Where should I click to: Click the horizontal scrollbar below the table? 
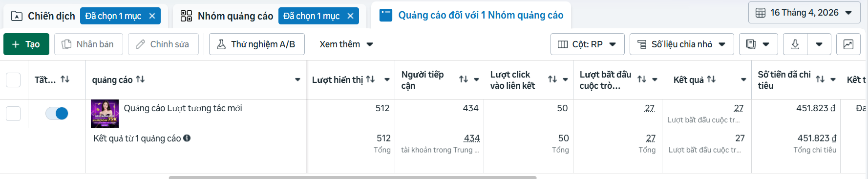pos(353,177)
